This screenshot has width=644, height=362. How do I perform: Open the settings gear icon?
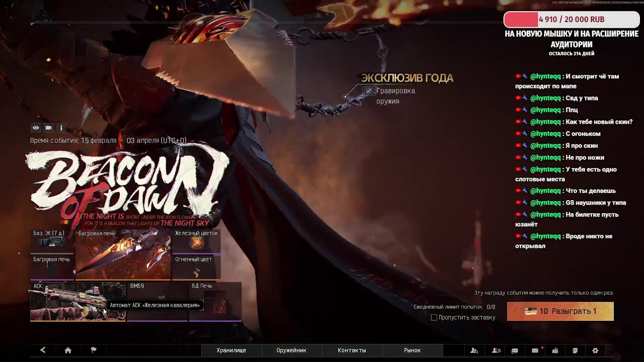click(595, 350)
